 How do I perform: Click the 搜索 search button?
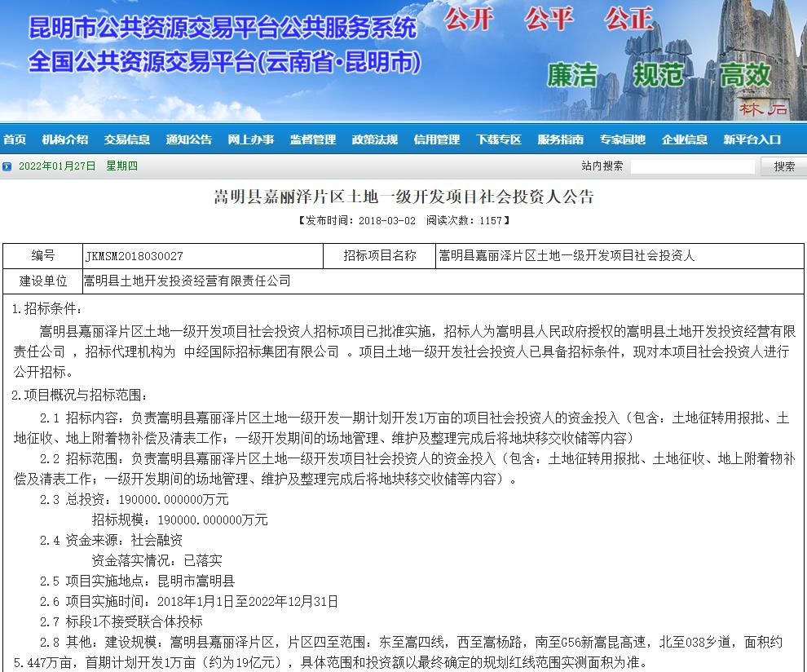point(783,166)
